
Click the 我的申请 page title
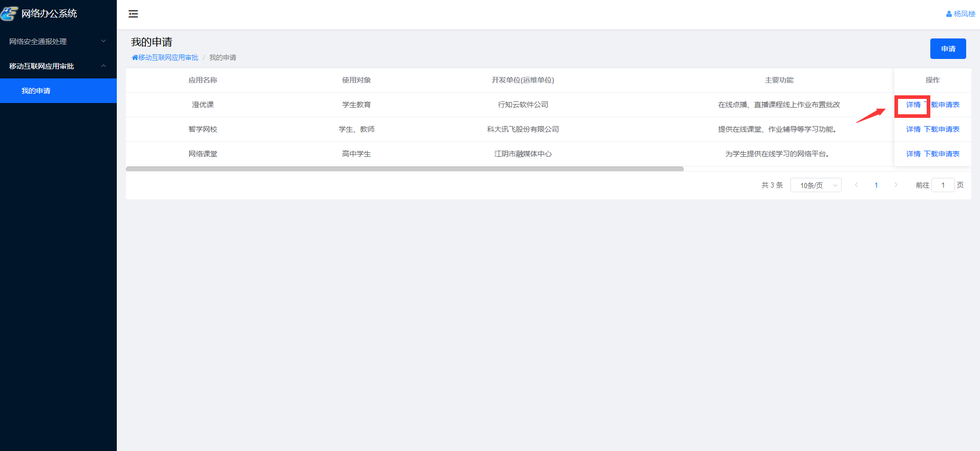coord(152,42)
